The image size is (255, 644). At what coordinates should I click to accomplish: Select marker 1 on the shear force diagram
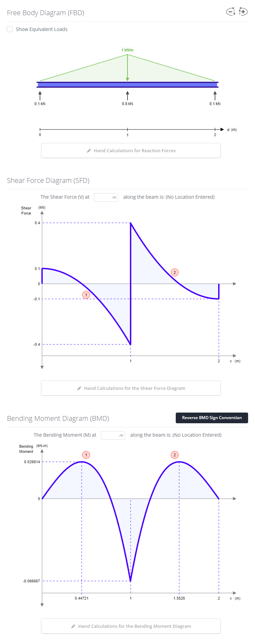point(86,294)
